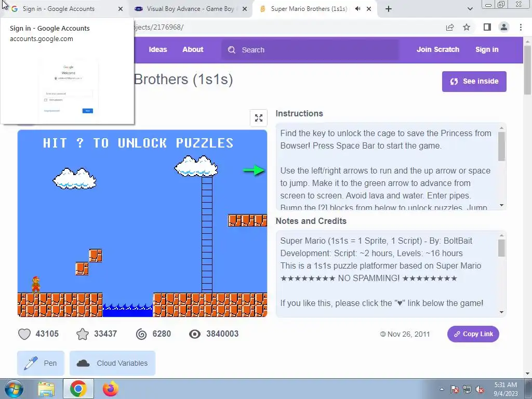Viewport: 532px width, 399px height.
Task: Bookmark this page with the star icon
Action: (467, 27)
